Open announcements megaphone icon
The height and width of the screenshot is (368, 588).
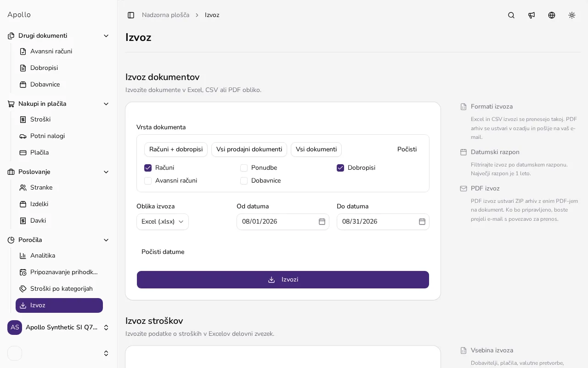coord(531,15)
